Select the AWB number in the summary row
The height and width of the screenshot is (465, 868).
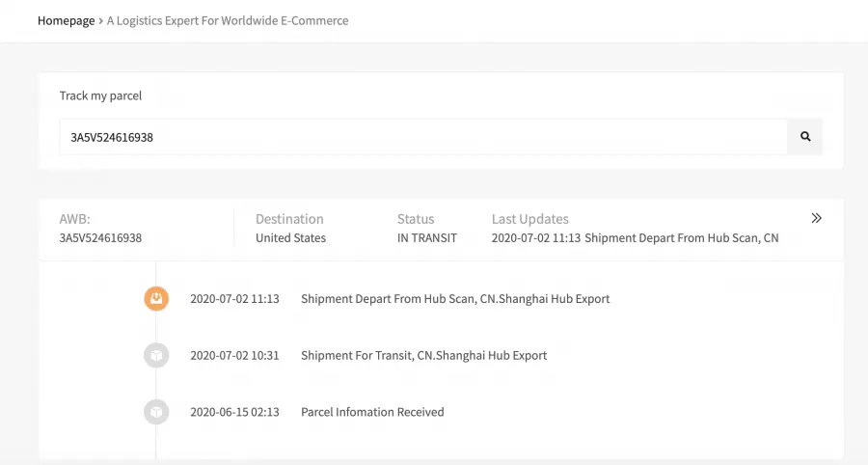(100, 237)
